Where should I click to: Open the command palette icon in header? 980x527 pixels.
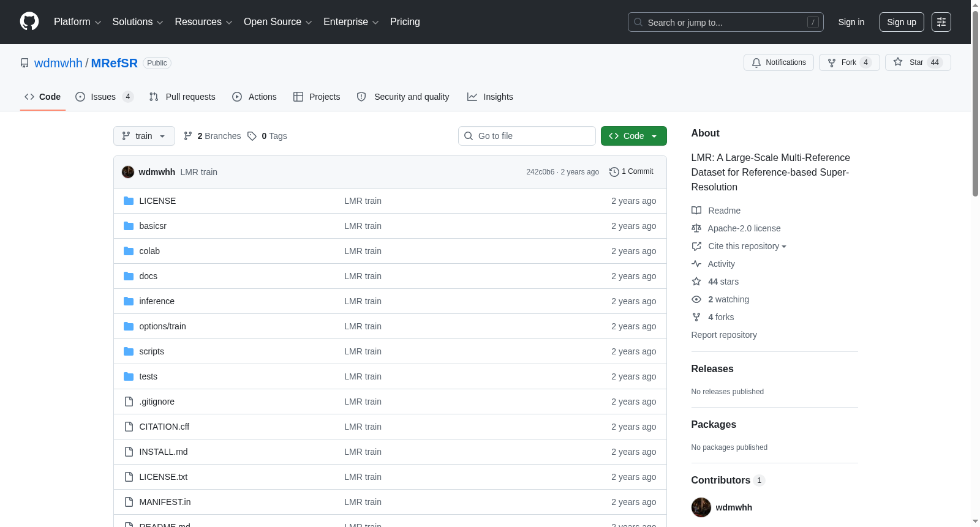pos(941,22)
